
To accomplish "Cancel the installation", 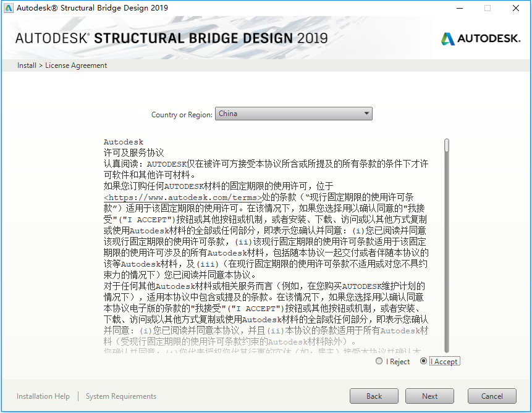I will pyautogui.click(x=492, y=396).
